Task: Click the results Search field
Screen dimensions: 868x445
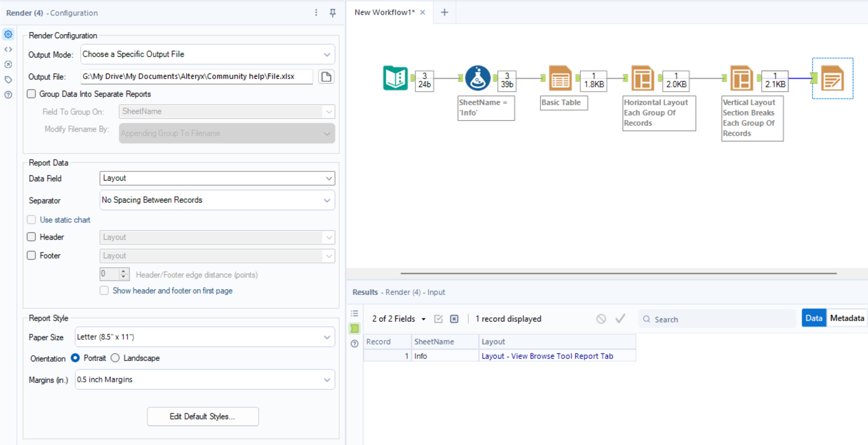Action: tap(718, 319)
